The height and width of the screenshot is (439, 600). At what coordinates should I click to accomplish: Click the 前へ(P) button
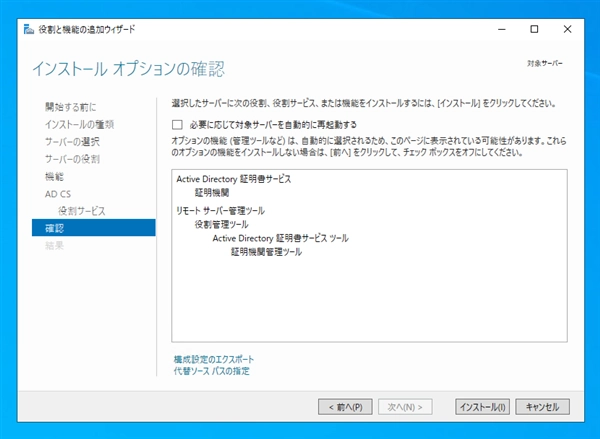pyautogui.click(x=345, y=407)
